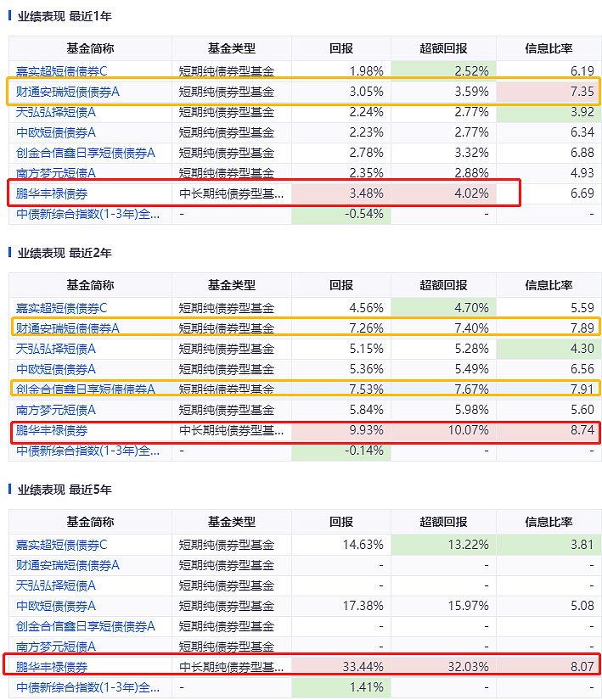Screen dimensions: 602x700
Task: Select the 10.07% excess return cell
Action: (443, 430)
